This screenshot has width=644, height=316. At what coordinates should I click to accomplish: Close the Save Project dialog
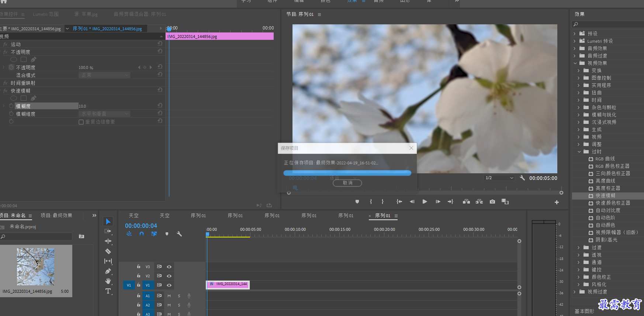pyautogui.click(x=411, y=148)
